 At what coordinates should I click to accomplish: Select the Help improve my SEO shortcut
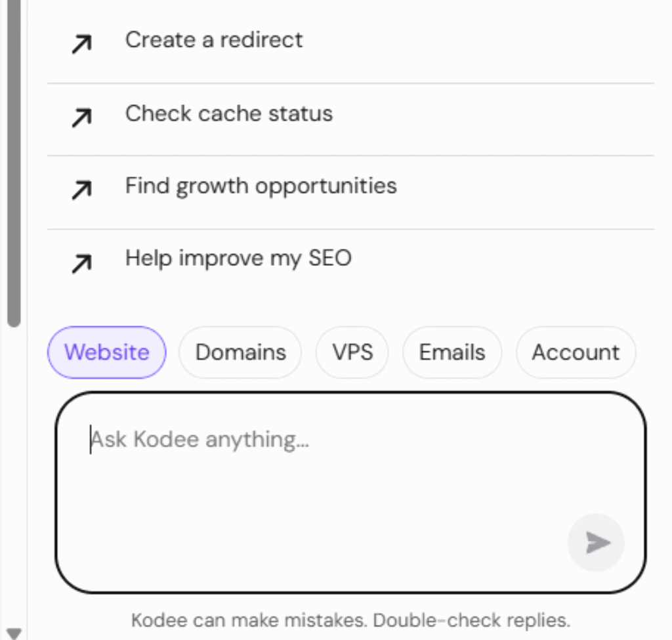coord(238,258)
